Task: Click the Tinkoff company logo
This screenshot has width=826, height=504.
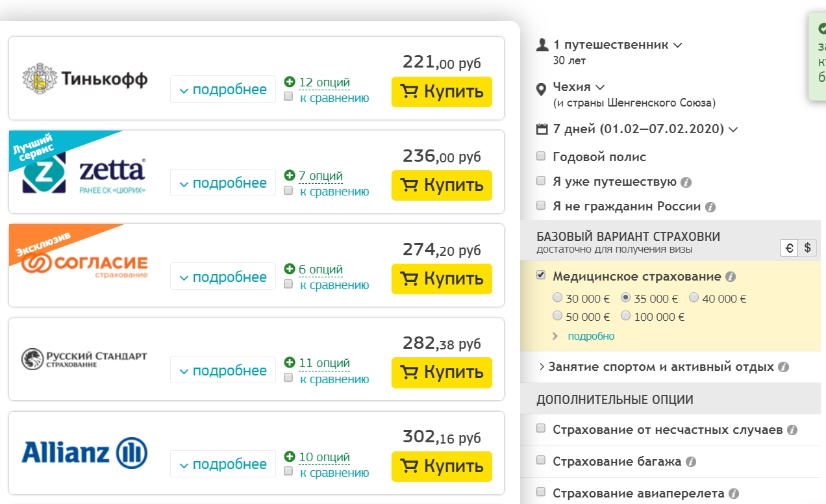Action: [84, 79]
